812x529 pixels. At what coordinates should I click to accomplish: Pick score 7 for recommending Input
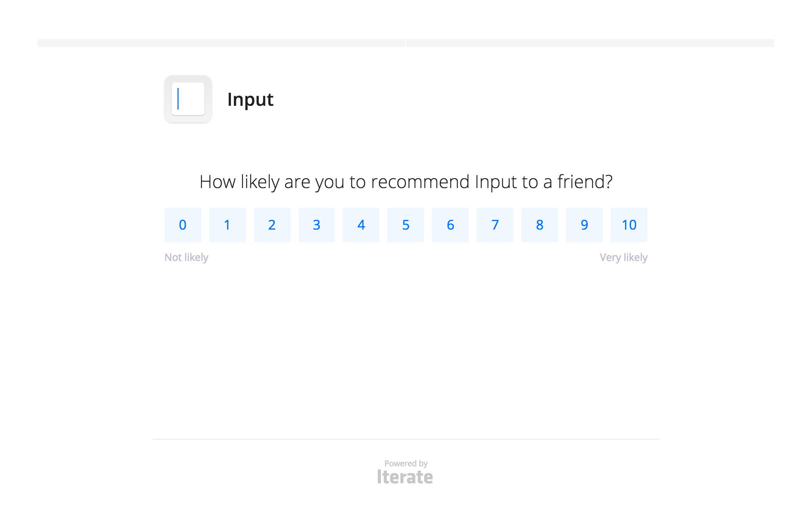point(495,225)
